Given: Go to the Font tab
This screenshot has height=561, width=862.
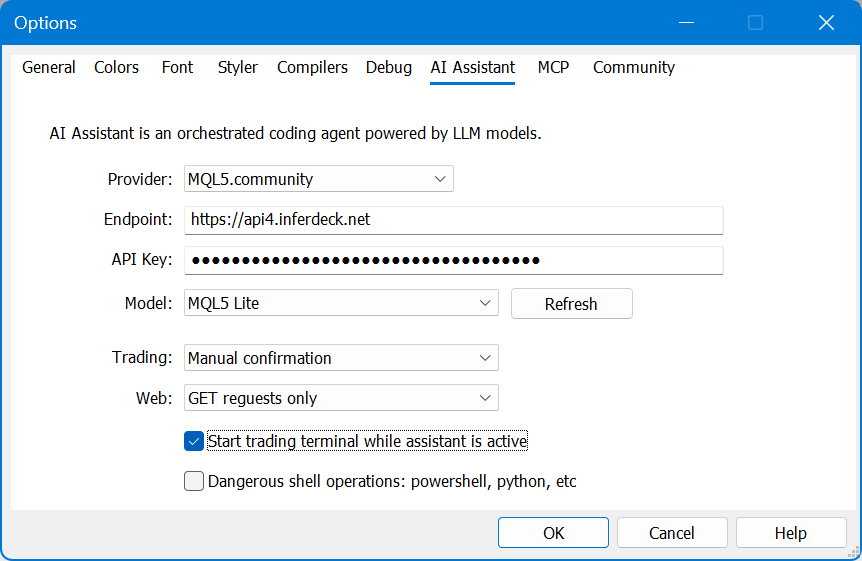Looking at the screenshot, I should tap(177, 67).
